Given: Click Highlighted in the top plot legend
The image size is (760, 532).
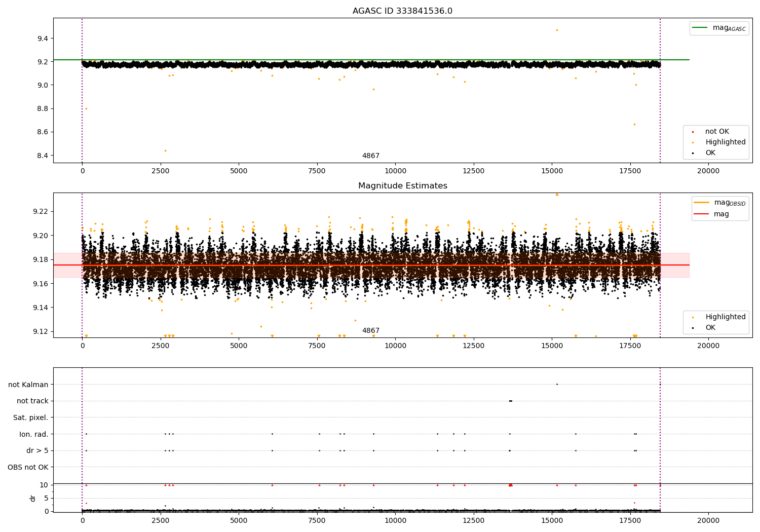Looking at the screenshot, I should click(x=718, y=142).
